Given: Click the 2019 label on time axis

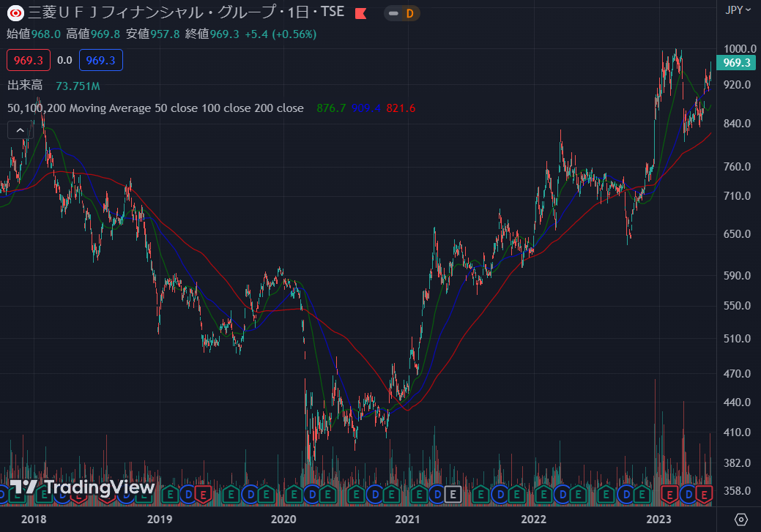Looking at the screenshot, I should [x=160, y=520].
